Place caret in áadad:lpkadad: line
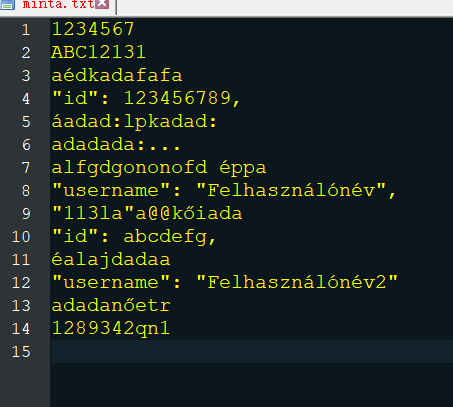The height and width of the screenshot is (407, 453). pyautogui.click(x=134, y=121)
